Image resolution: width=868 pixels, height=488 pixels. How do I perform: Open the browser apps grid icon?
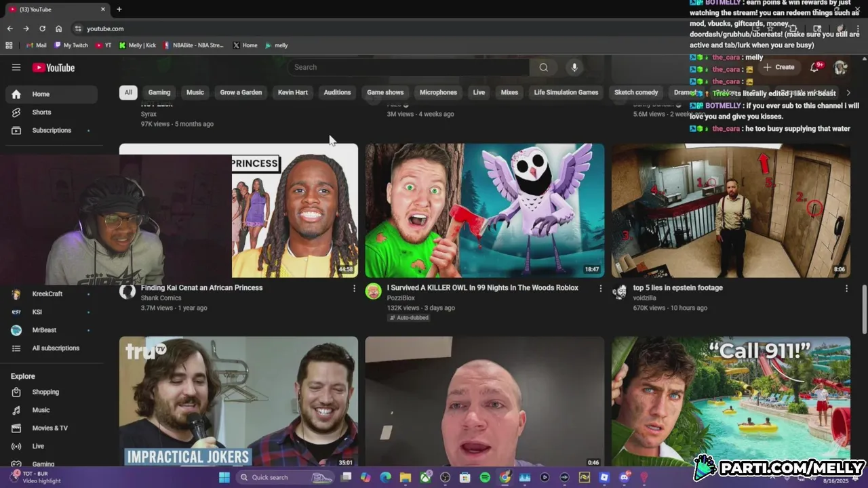(x=9, y=45)
